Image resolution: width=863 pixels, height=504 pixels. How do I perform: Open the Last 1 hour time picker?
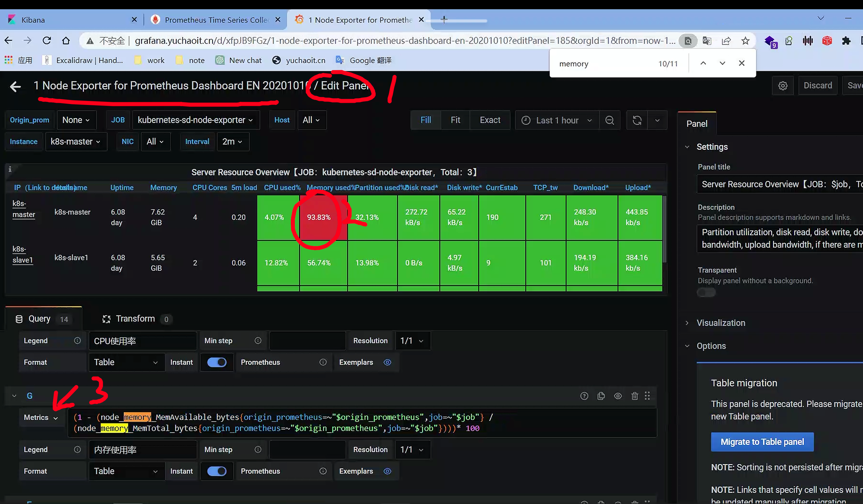(x=557, y=120)
